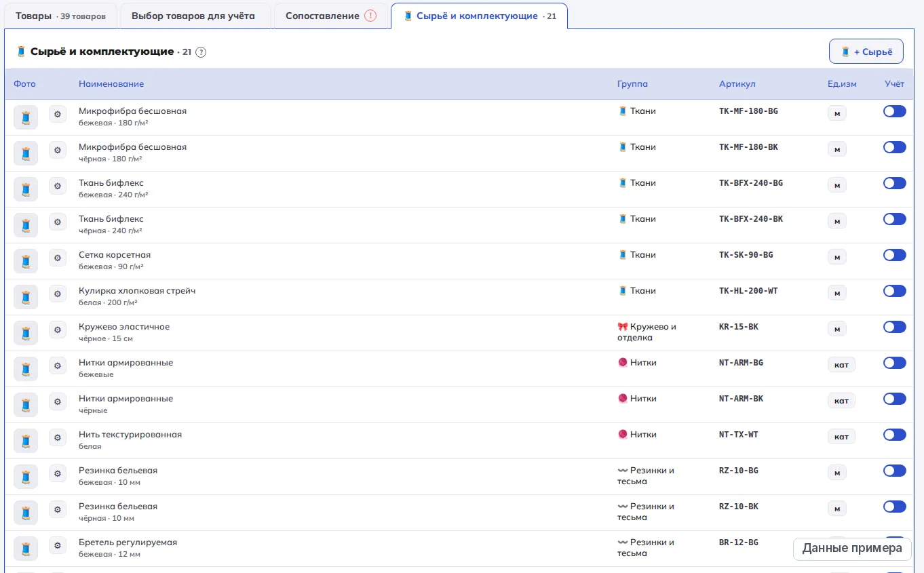Select the Сырьё и комплектующие tab
Image resolution: width=924 pixels, height=573 pixels.
pos(479,16)
